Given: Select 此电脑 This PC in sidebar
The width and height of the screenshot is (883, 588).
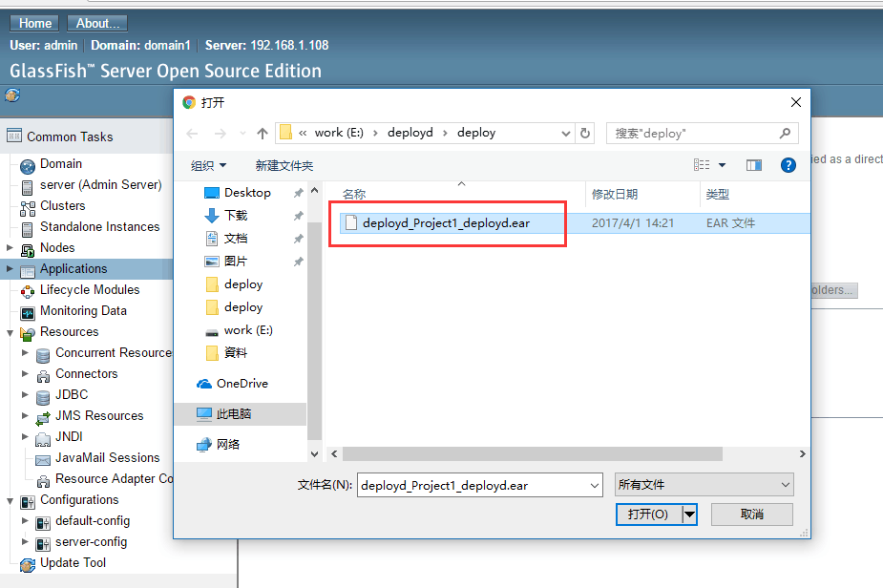Looking at the screenshot, I should coord(241,414).
